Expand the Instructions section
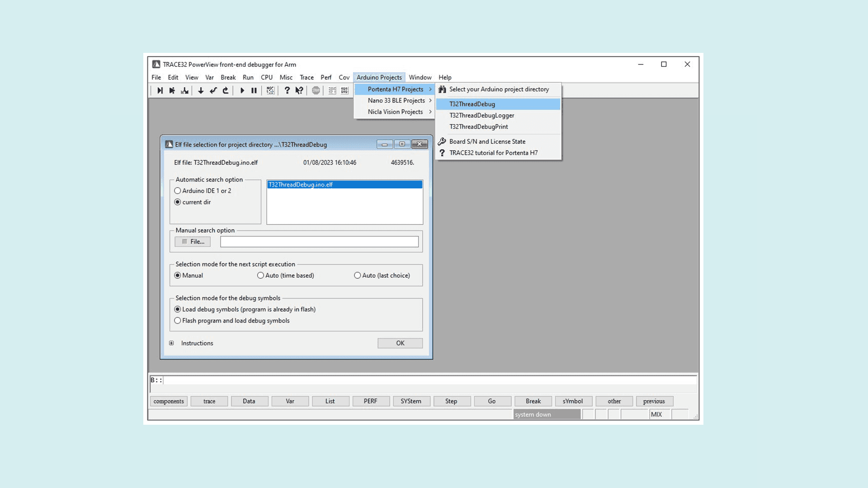 (x=171, y=343)
